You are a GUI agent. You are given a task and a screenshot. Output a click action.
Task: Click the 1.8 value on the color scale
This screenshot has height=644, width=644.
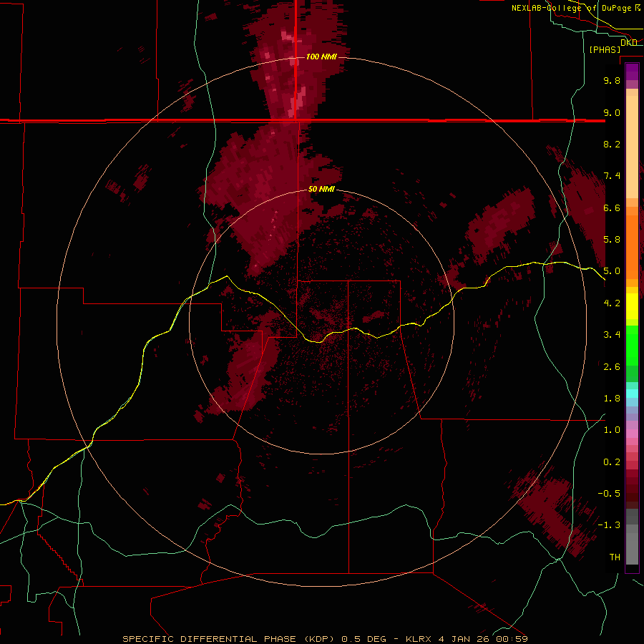(x=612, y=399)
